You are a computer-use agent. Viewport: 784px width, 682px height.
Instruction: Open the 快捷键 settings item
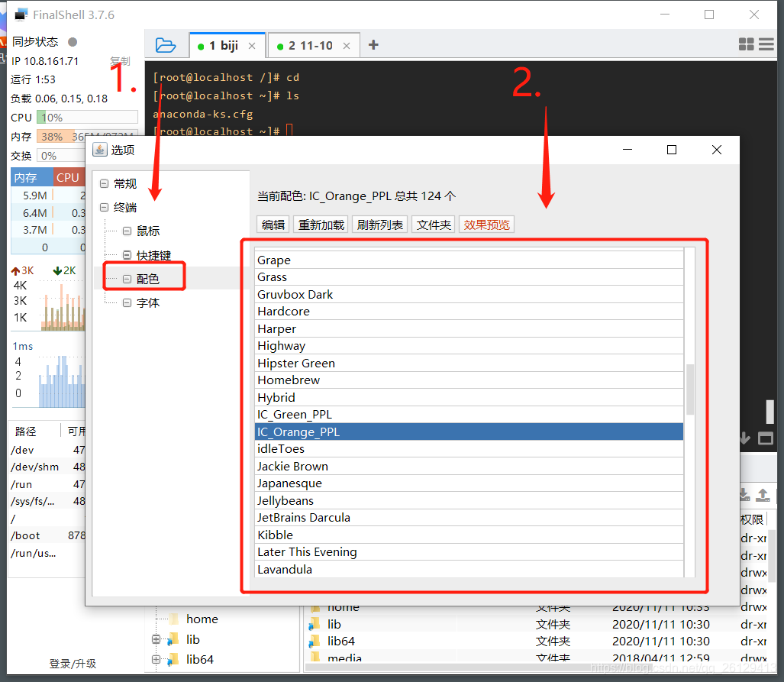click(154, 255)
